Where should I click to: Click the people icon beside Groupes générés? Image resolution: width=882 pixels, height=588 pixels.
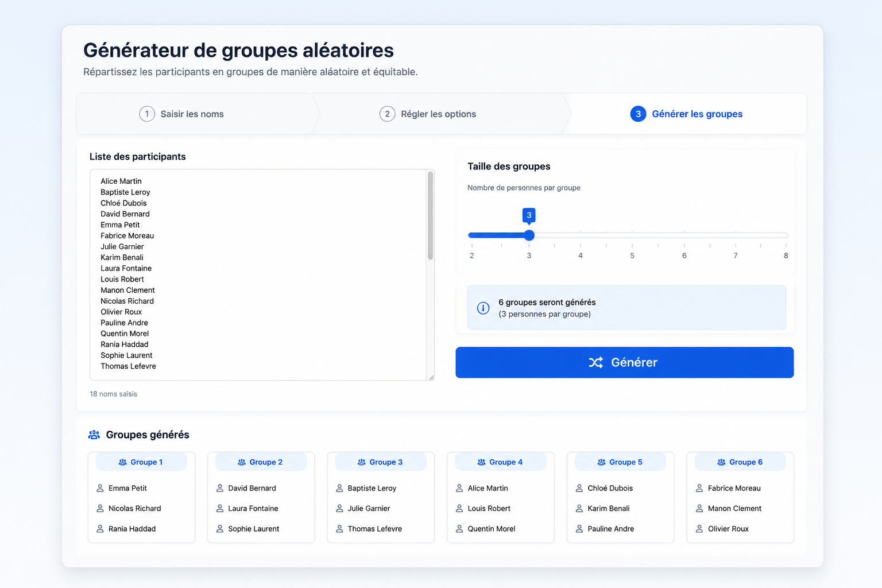(x=94, y=435)
